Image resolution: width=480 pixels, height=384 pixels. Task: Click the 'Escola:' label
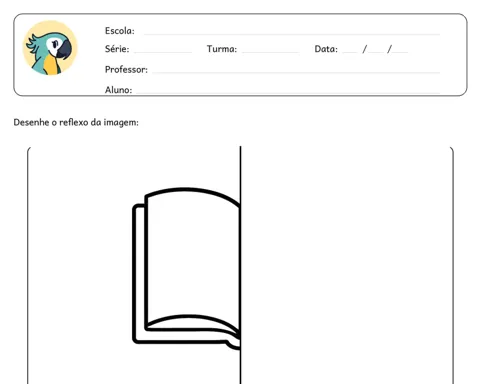tap(120, 31)
